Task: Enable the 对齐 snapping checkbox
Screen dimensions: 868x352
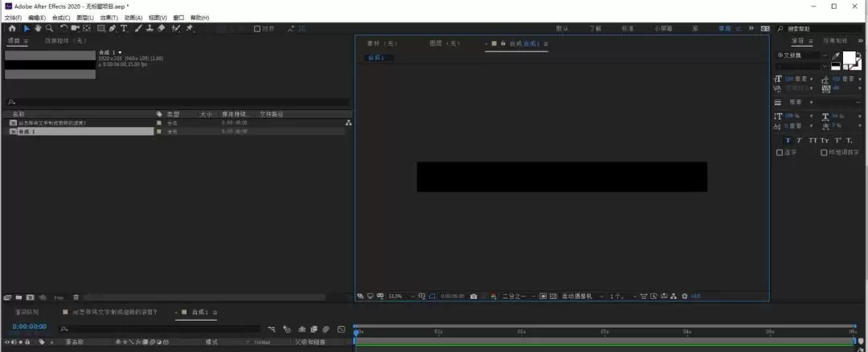Action: (x=257, y=29)
